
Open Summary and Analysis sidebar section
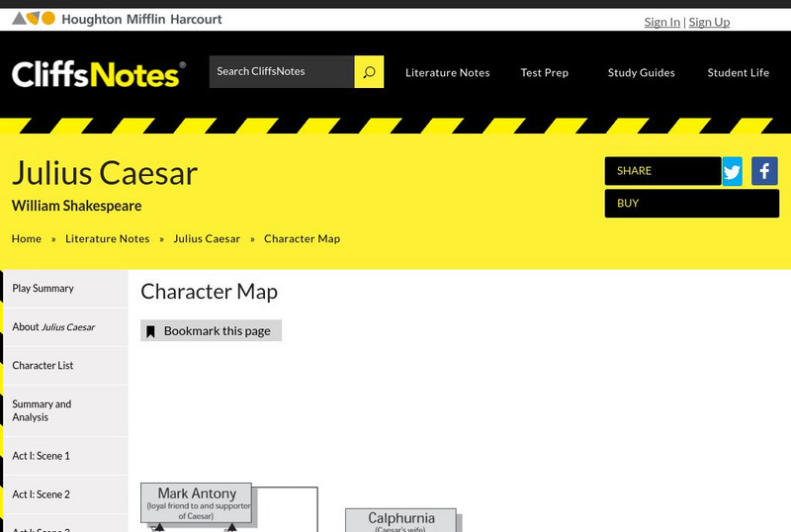tap(65, 410)
